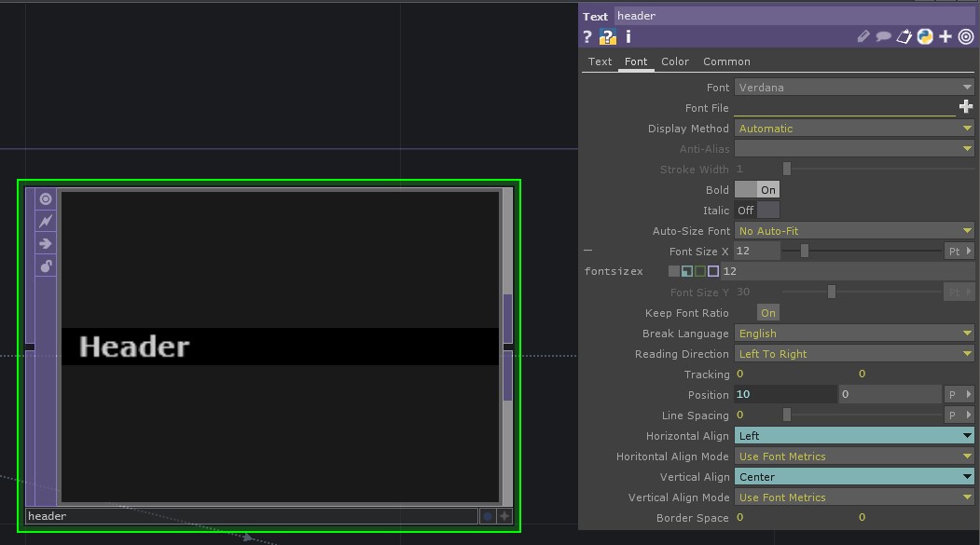Open Vertical Align Mode dropdown

coord(854,497)
